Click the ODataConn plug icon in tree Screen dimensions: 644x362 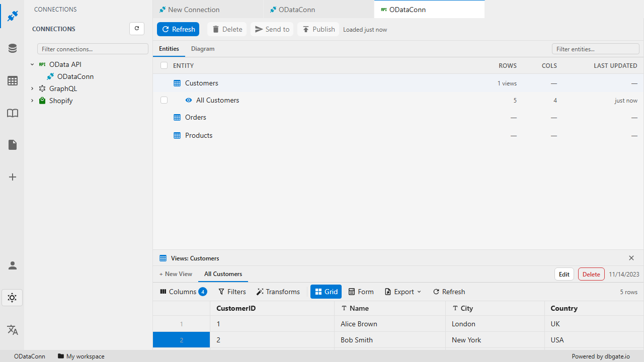coord(50,76)
